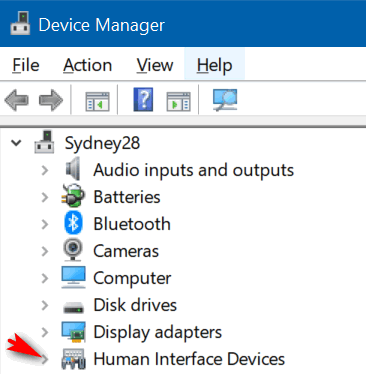Open the Action menu
Viewport: 366px width, 374px height.
pyautogui.click(x=88, y=65)
